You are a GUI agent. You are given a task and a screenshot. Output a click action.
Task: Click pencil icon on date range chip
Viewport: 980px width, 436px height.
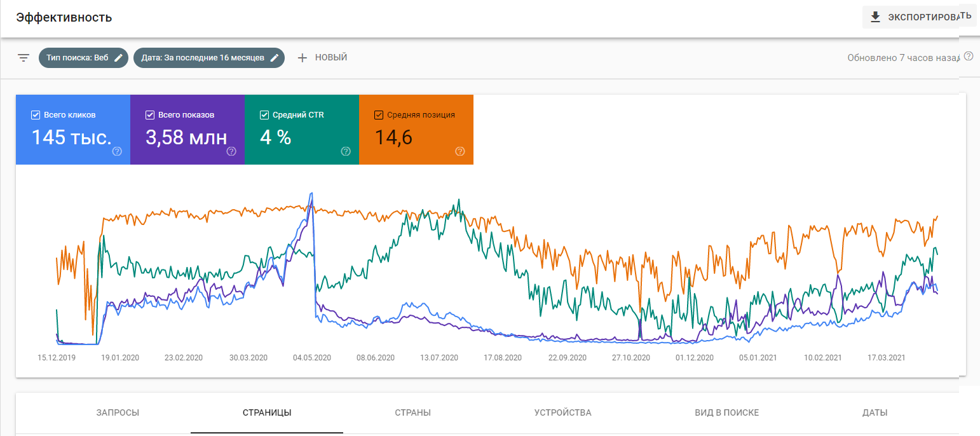coord(275,58)
